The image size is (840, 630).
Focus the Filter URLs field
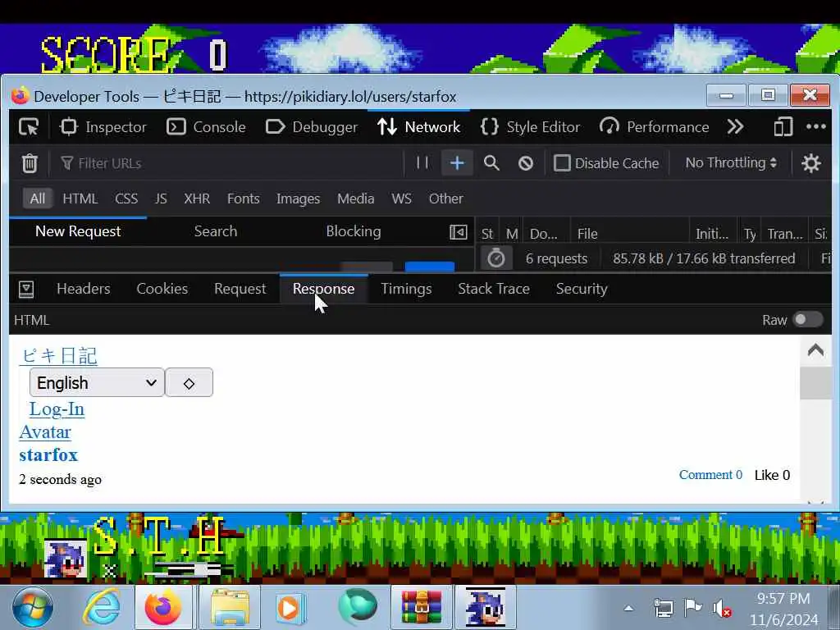point(229,163)
